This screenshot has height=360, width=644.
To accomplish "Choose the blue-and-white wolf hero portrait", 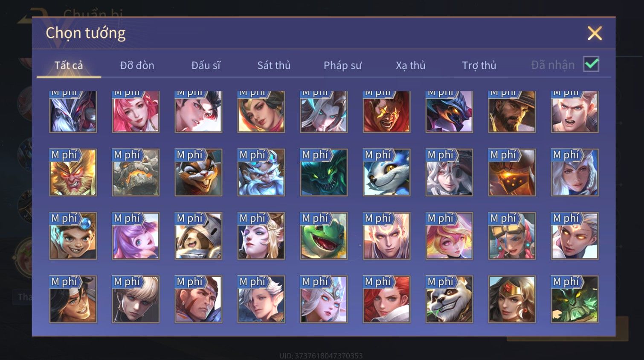I will coord(386,173).
